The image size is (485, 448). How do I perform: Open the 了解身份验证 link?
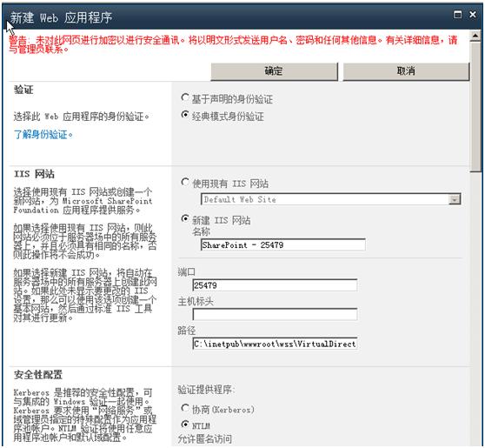tap(43, 134)
